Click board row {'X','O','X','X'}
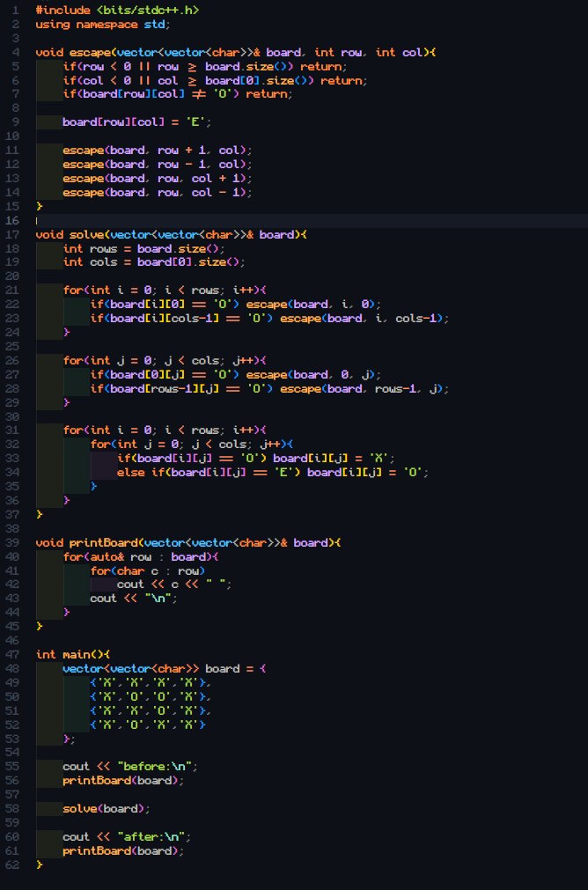 pyautogui.click(x=147, y=725)
